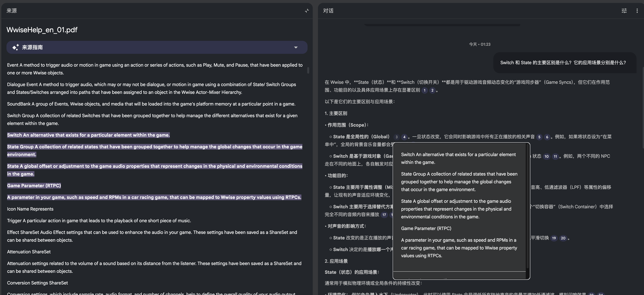Click the source guide sparkle icon

tap(16, 47)
